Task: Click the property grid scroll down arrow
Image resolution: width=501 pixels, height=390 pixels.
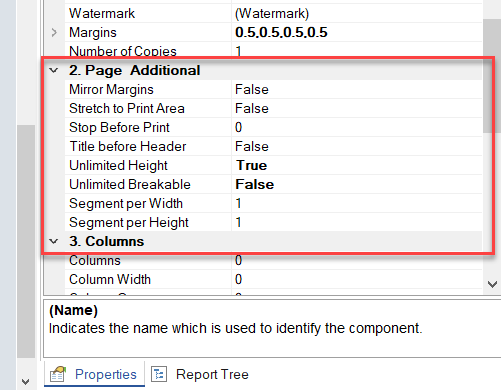Action: coord(492,284)
